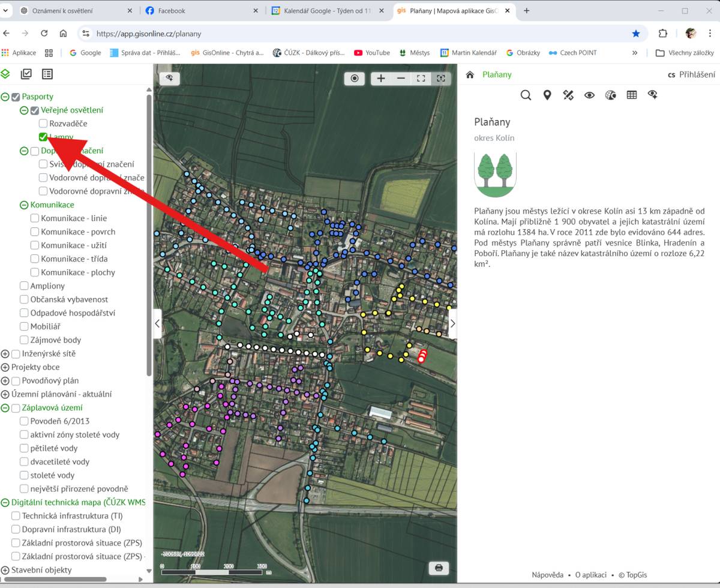Click the zoom-to-selection frame icon
The image size is (720, 588).
[441, 78]
